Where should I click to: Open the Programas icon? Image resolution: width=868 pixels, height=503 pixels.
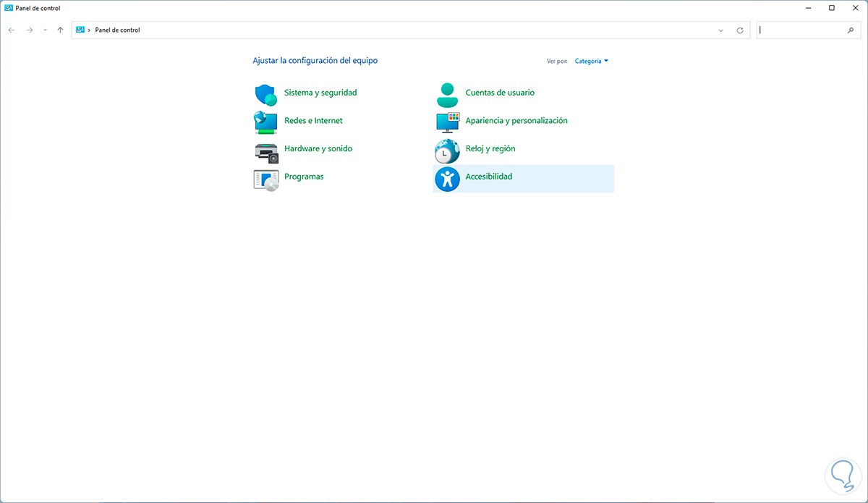[266, 179]
